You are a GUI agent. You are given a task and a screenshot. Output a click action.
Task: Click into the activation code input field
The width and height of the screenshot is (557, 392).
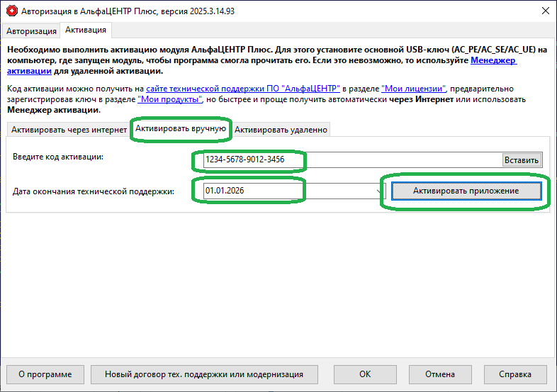click(352, 159)
